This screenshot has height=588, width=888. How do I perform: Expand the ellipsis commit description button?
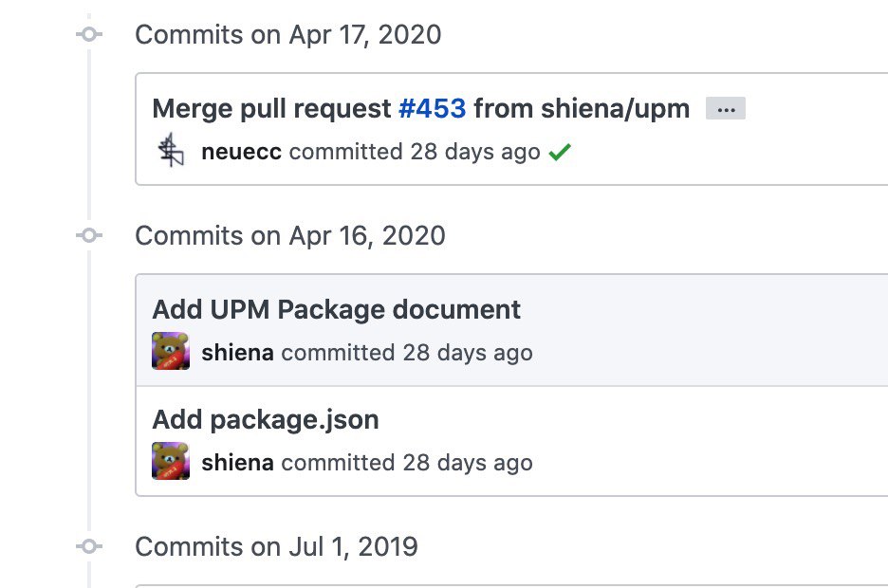(x=726, y=109)
